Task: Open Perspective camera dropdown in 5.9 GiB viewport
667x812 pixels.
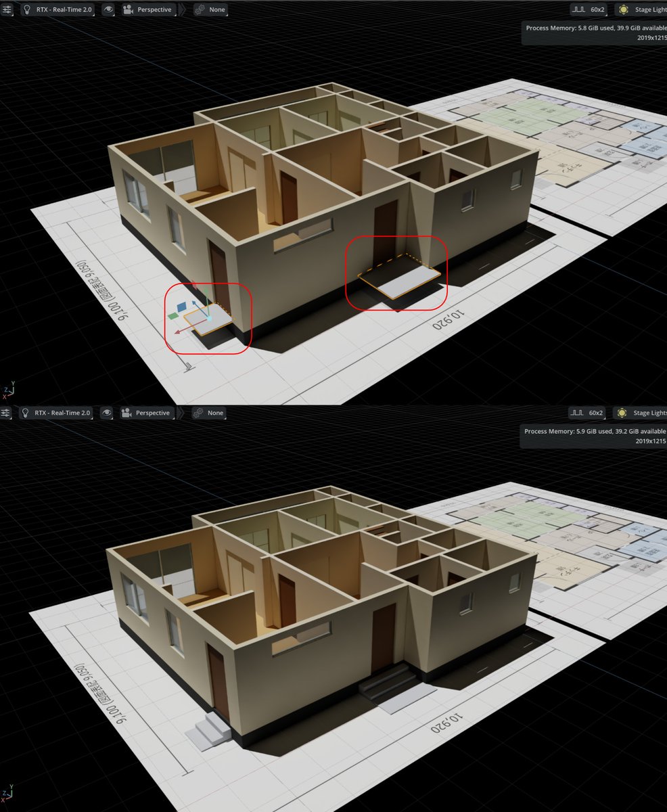Action: tap(146, 413)
